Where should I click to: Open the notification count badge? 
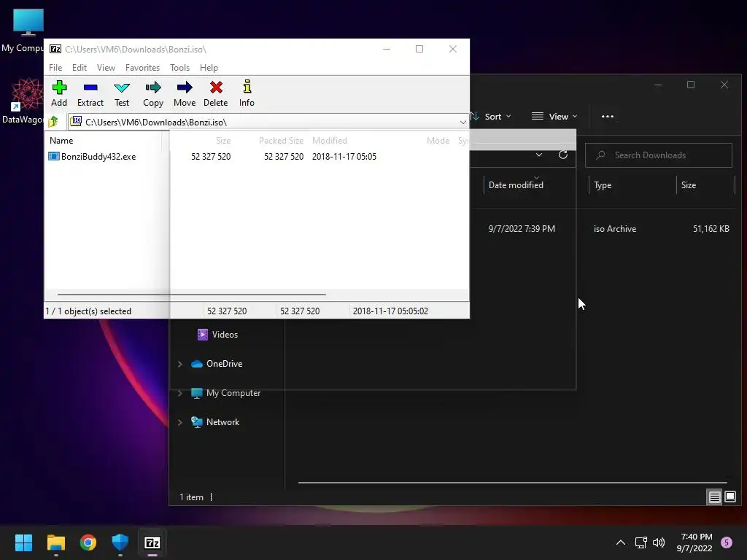[x=727, y=542]
